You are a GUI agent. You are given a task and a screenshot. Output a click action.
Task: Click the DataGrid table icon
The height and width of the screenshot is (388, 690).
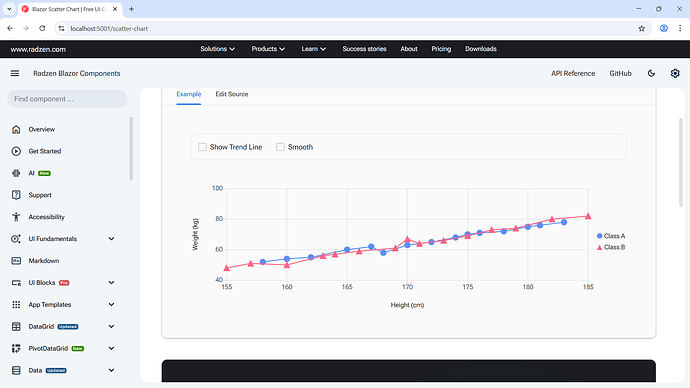tap(16, 326)
